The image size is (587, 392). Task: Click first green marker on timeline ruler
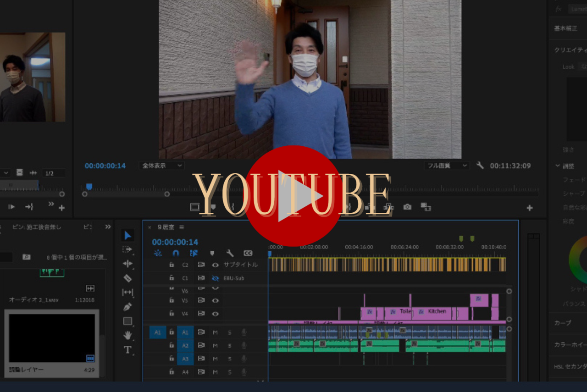tap(461, 238)
